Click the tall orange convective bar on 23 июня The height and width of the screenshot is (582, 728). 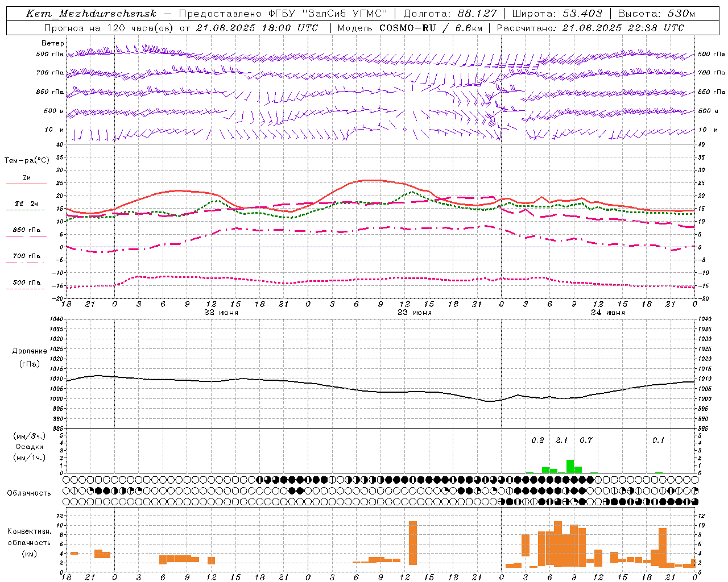click(x=413, y=543)
